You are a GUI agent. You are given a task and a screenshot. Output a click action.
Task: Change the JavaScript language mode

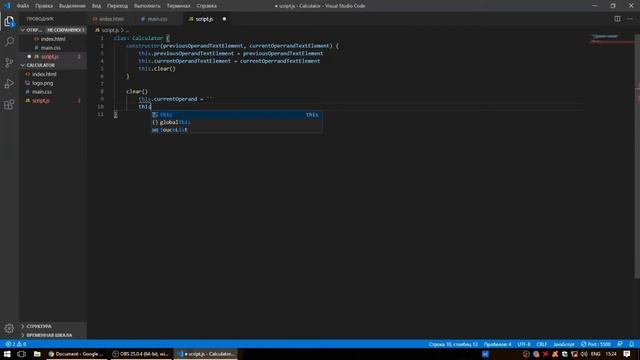click(x=564, y=344)
